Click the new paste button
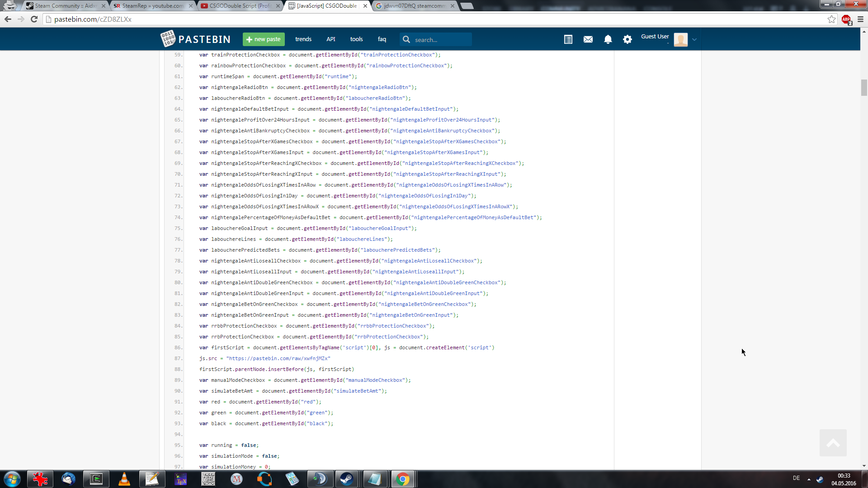 tap(264, 39)
